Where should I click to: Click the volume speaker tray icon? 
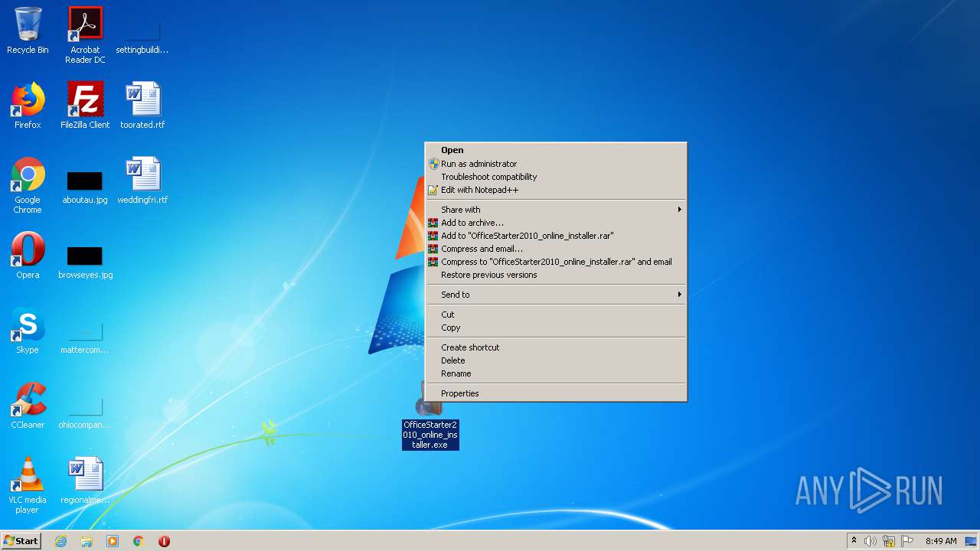871,541
